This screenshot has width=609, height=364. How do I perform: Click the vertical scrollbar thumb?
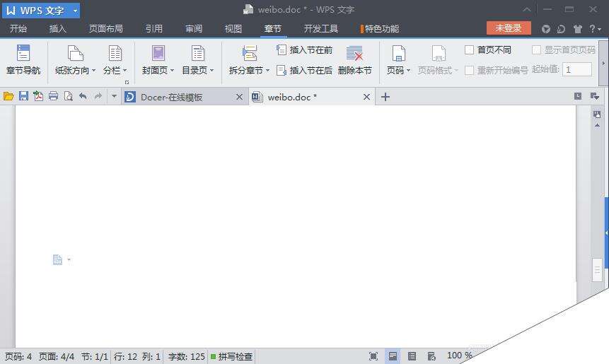click(x=597, y=270)
